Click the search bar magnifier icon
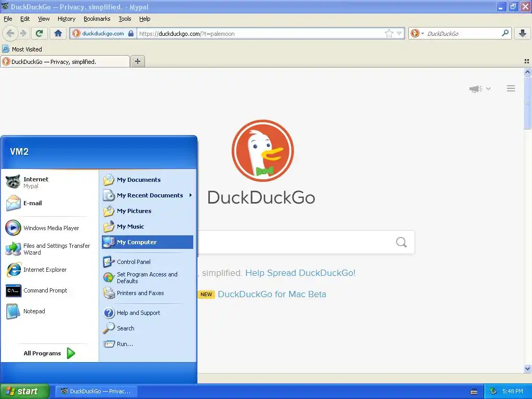This screenshot has height=399, width=532. pyautogui.click(x=505, y=33)
